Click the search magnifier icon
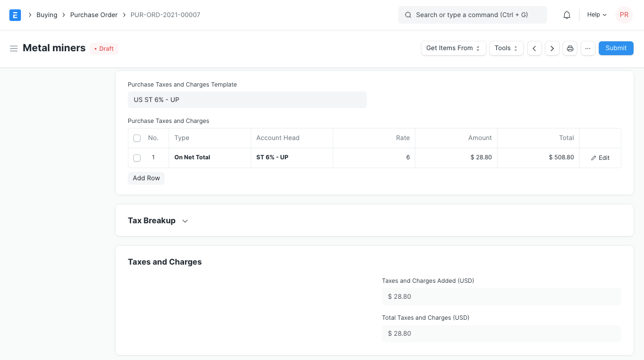644x360 pixels. 408,14
